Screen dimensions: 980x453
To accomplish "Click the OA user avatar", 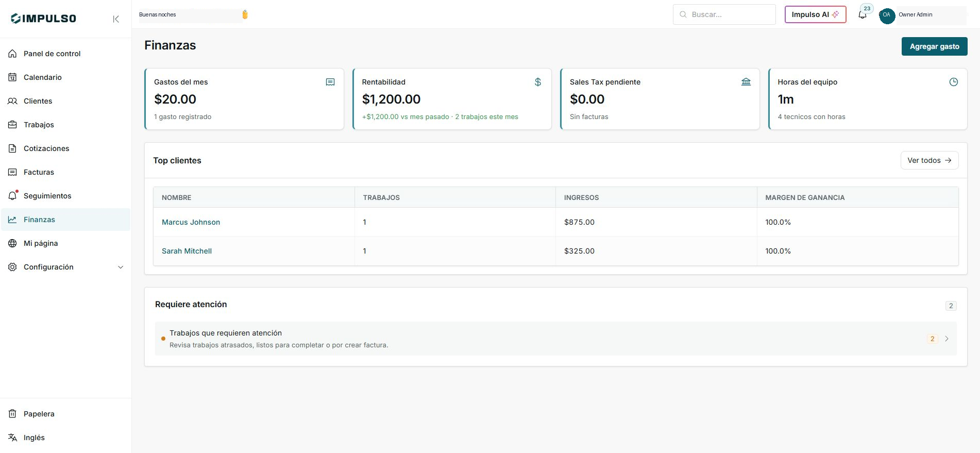I will click(887, 15).
